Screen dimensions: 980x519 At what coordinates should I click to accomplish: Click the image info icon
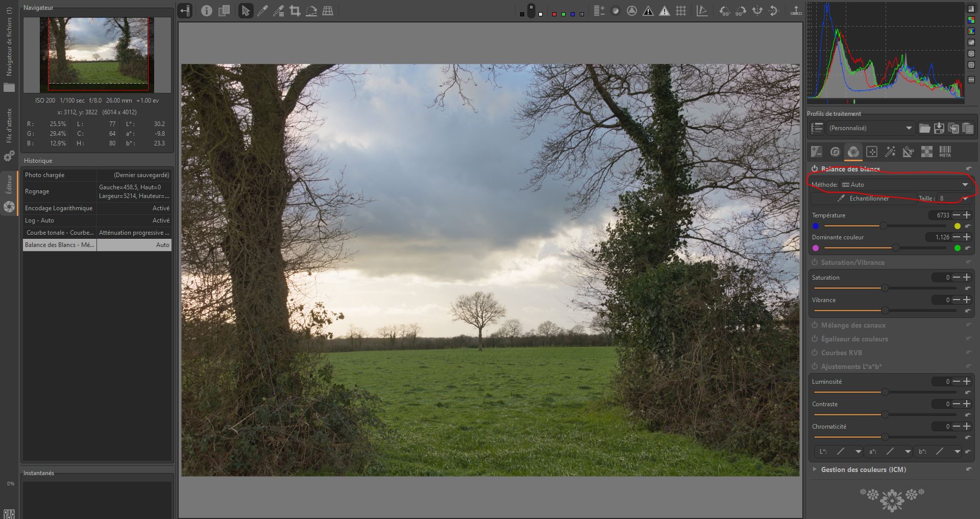(206, 11)
